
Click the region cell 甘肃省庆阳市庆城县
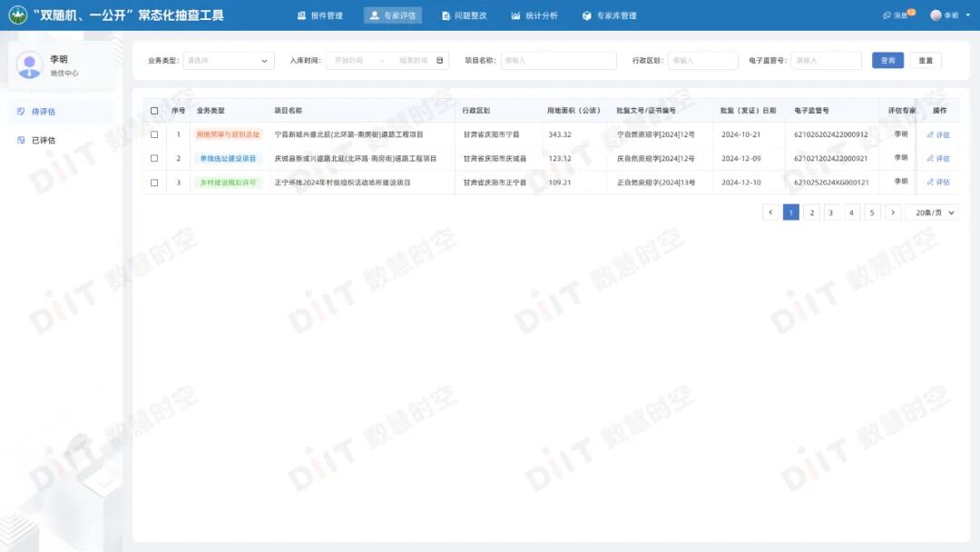(x=495, y=159)
